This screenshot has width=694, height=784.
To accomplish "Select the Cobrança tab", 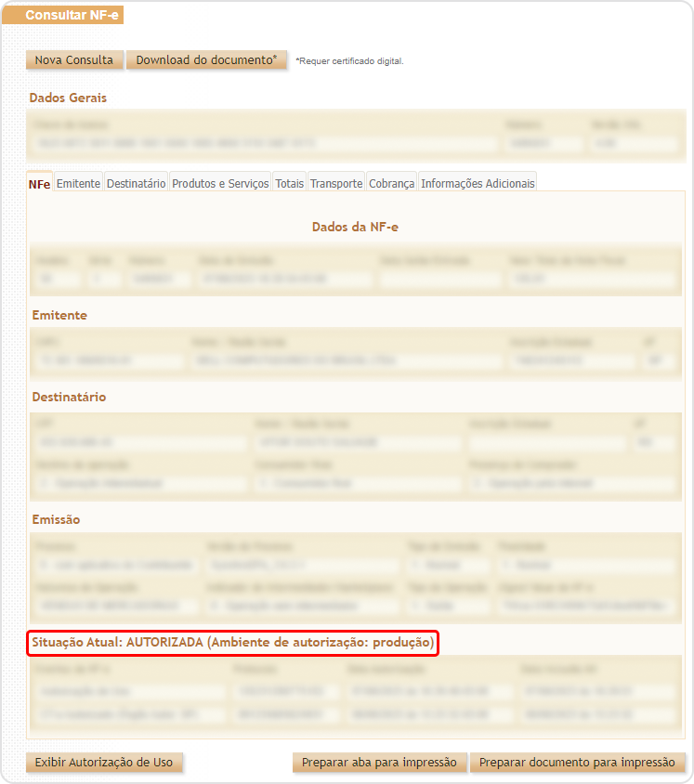I will click(x=391, y=183).
